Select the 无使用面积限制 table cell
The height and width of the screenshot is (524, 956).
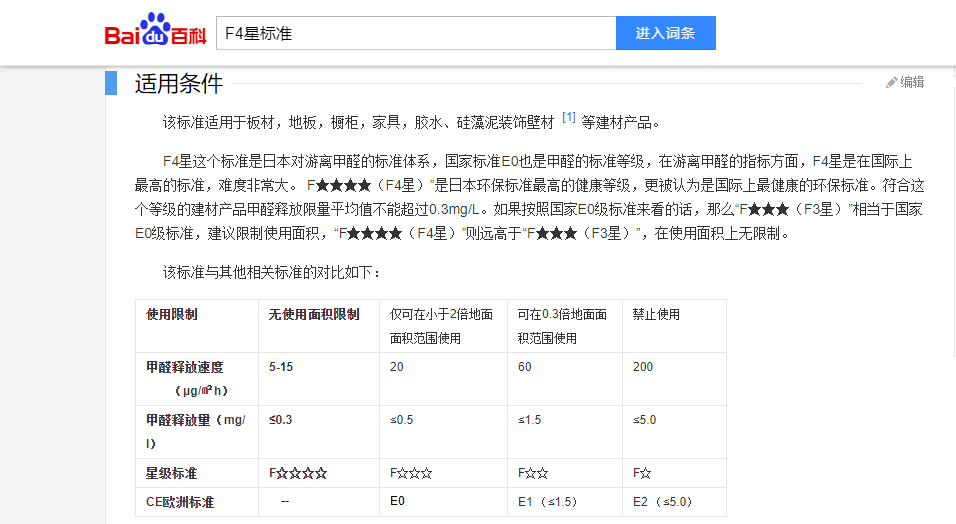pyautogui.click(x=314, y=314)
